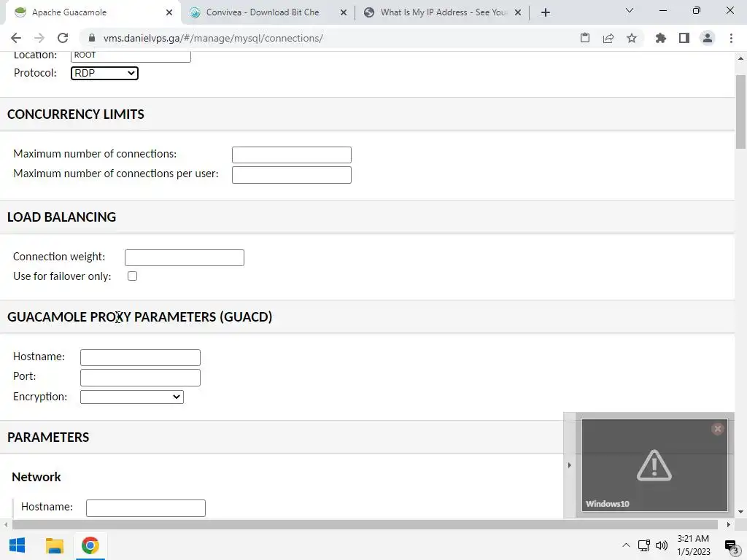747x560 pixels.
Task: Open the Encryption dropdown
Action: coord(132,397)
